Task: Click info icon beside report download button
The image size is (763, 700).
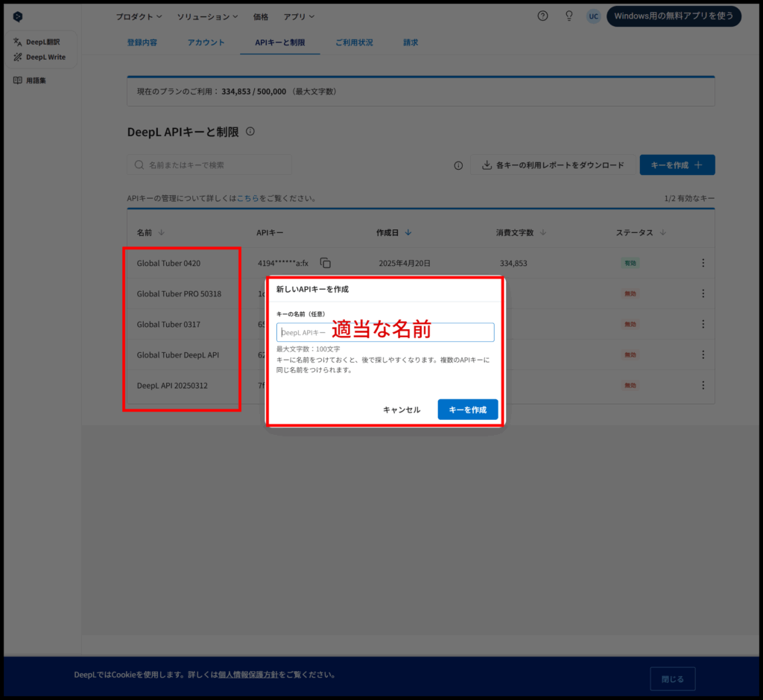Action: (458, 165)
